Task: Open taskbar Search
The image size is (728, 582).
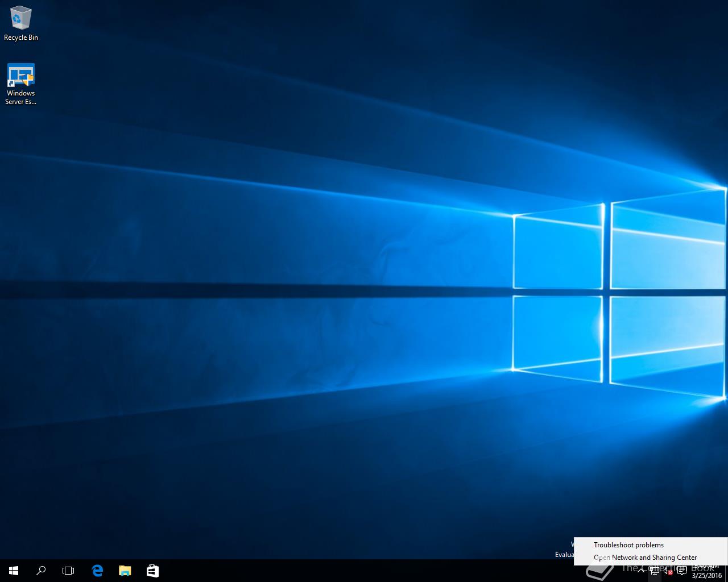Action: point(41,571)
